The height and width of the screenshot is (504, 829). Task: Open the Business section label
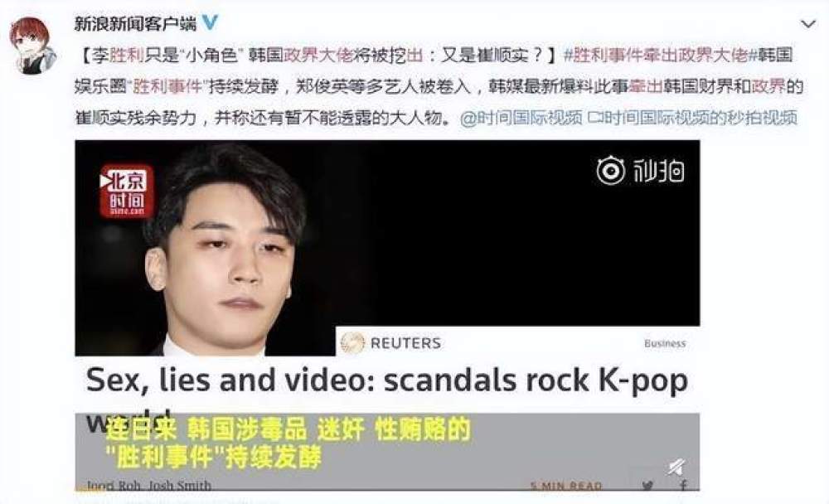point(665,343)
